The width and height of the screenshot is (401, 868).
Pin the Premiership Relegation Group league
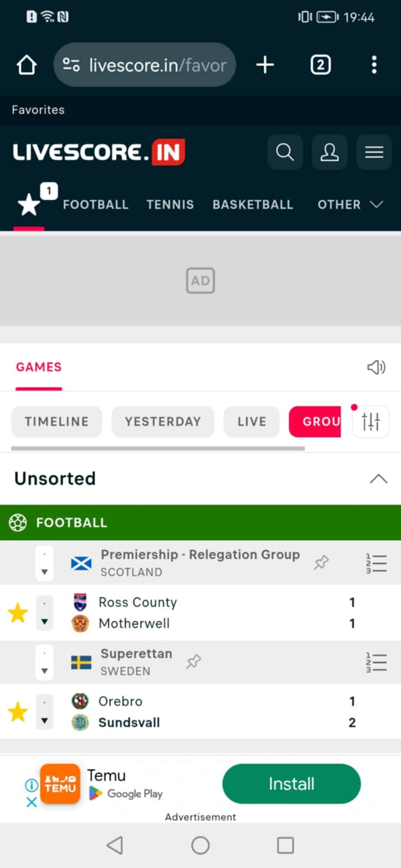[321, 562]
